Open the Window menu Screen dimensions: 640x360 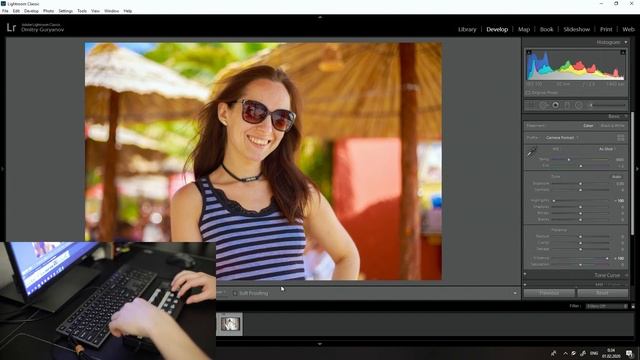[111, 11]
